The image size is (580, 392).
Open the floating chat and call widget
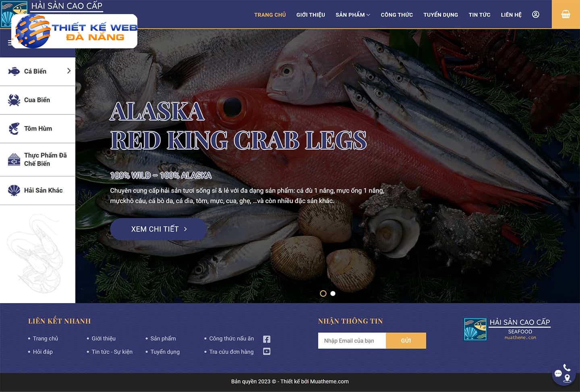click(563, 374)
